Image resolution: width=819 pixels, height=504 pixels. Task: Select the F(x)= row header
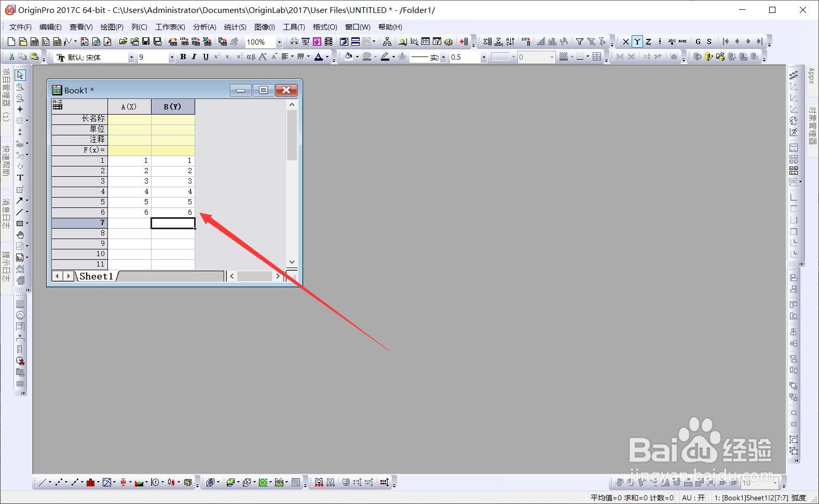tap(79, 150)
